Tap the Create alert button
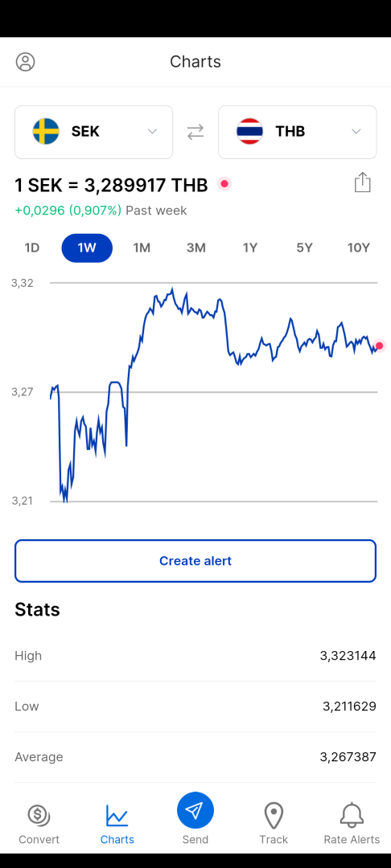Viewport: 391px width, 868px height. point(195,561)
